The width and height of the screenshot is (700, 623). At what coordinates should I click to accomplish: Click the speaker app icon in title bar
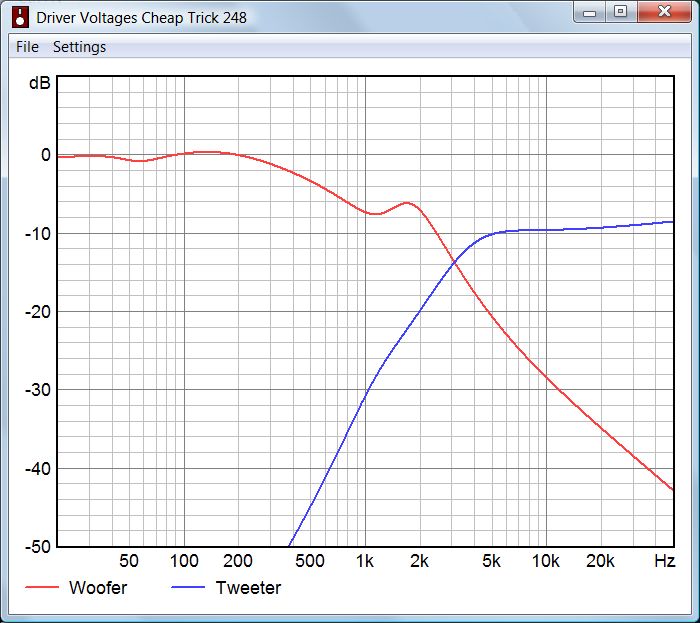(x=20, y=17)
